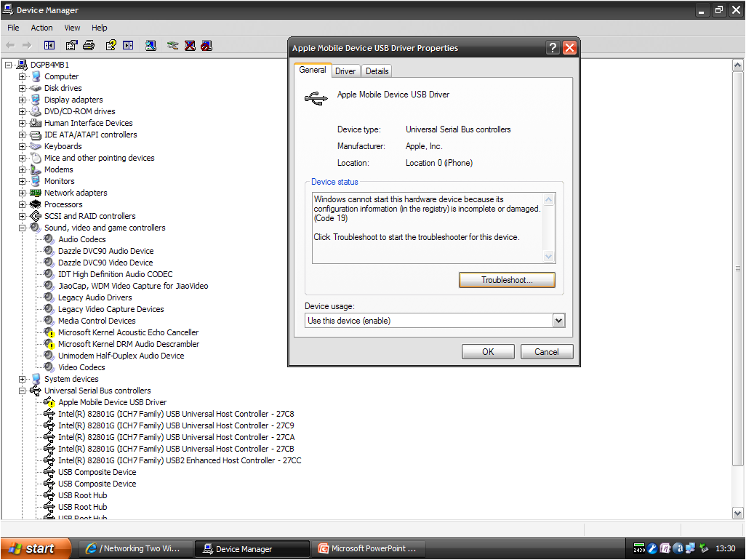Click the blue wrench system tray icon
Viewport: 746px width, 560px height.
click(x=652, y=548)
